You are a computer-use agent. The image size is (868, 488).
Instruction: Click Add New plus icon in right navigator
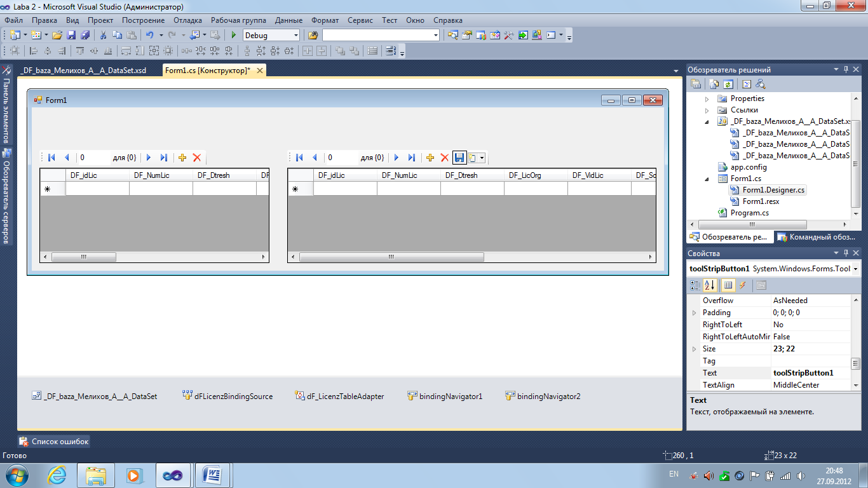coord(430,158)
